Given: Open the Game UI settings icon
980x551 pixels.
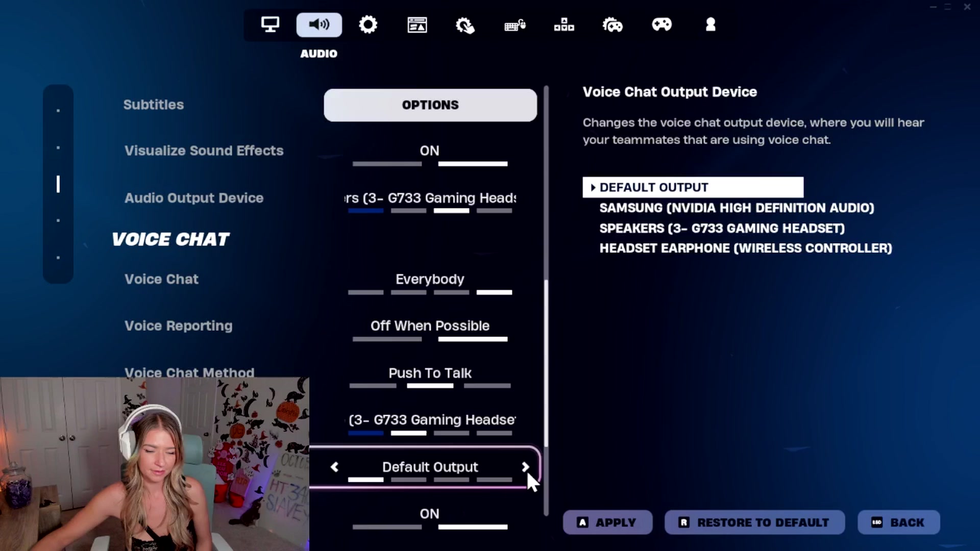Looking at the screenshot, I should coord(417,24).
